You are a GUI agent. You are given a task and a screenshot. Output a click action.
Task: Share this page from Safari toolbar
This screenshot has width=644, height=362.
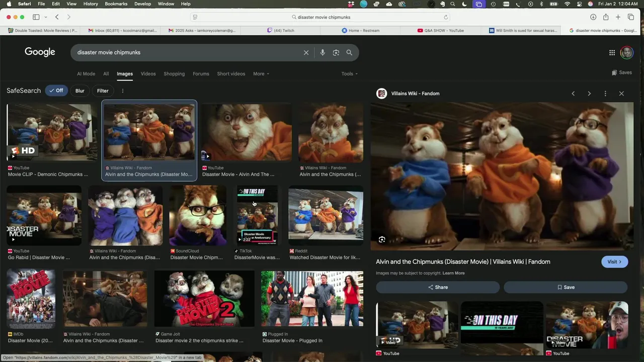[x=606, y=17]
